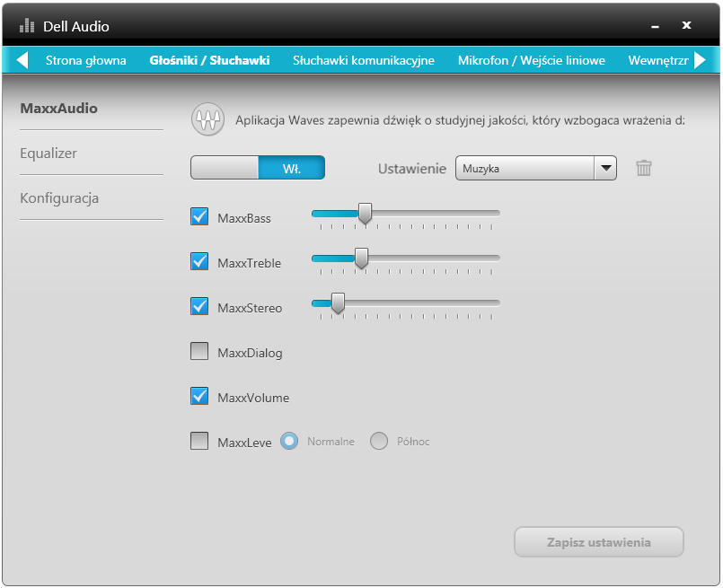The width and height of the screenshot is (723, 588).
Task: Click the Ustawienie label
Action: pos(412,169)
